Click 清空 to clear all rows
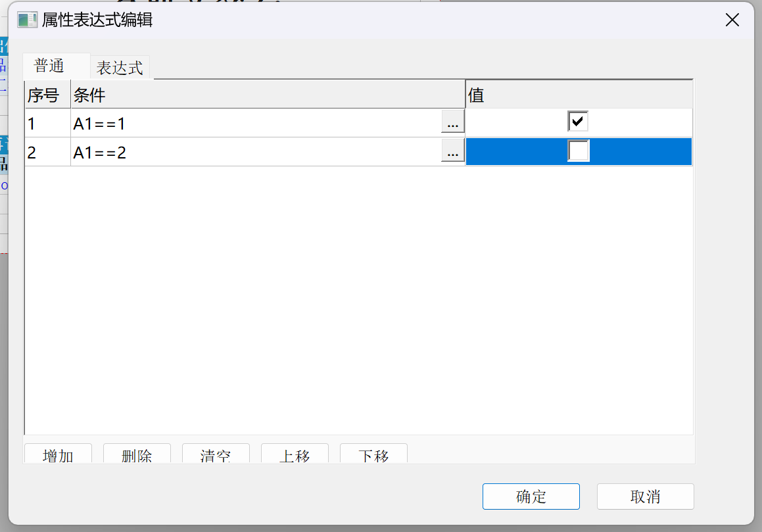Screen dimensions: 762x532 click(216, 454)
